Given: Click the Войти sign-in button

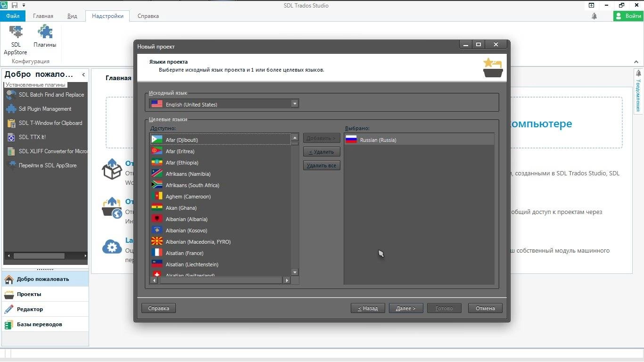Looking at the screenshot, I should [628, 16].
